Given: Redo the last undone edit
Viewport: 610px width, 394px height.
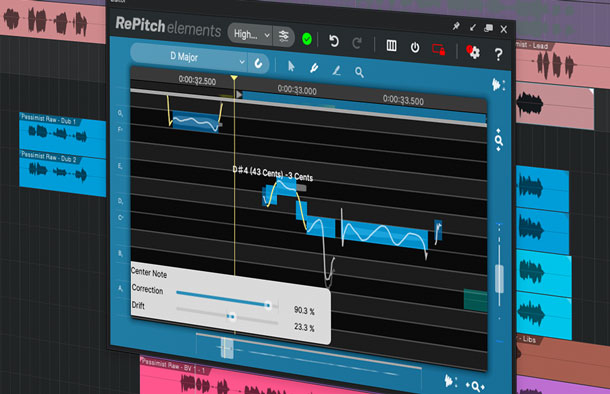Looking at the screenshot, I should [357, 43].
